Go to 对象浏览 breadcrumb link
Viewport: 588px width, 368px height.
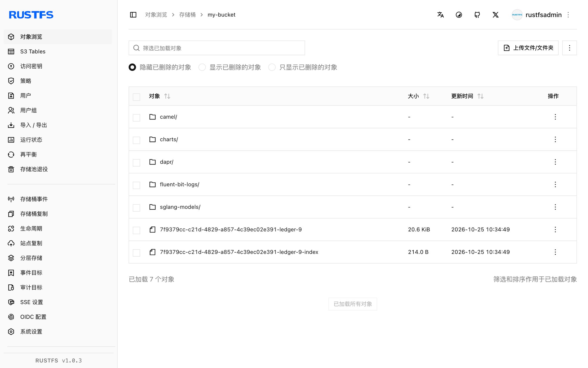156,15
